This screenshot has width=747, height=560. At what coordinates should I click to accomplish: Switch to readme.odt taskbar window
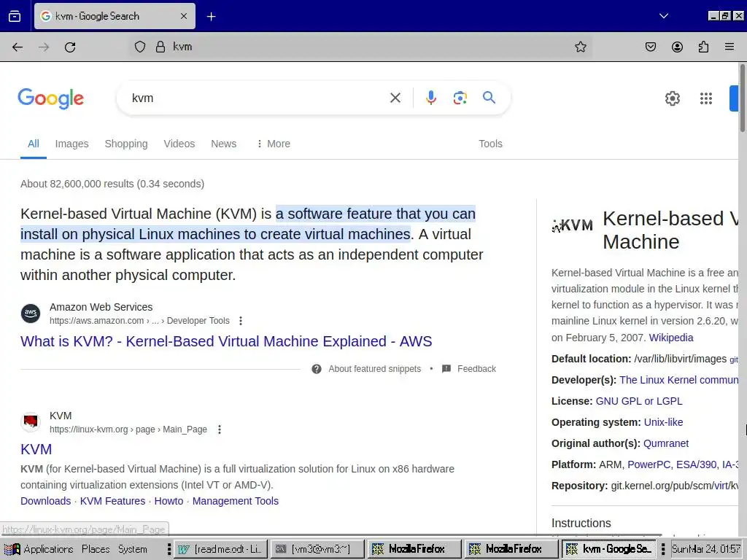point(221,549)
